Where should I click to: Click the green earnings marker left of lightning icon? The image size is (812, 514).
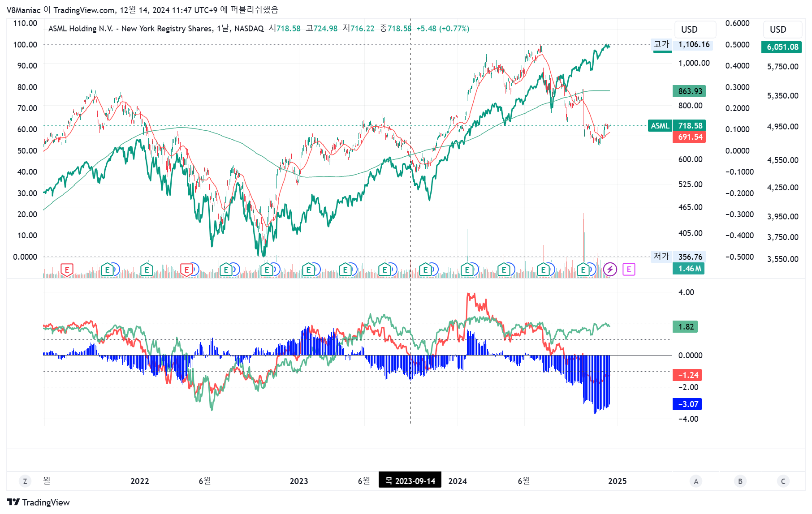tap(583, 270)
